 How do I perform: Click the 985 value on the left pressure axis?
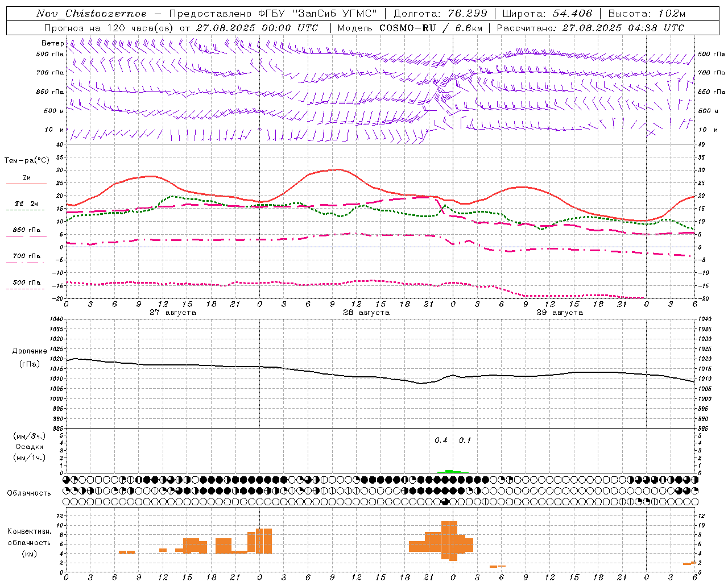point(57,429)
